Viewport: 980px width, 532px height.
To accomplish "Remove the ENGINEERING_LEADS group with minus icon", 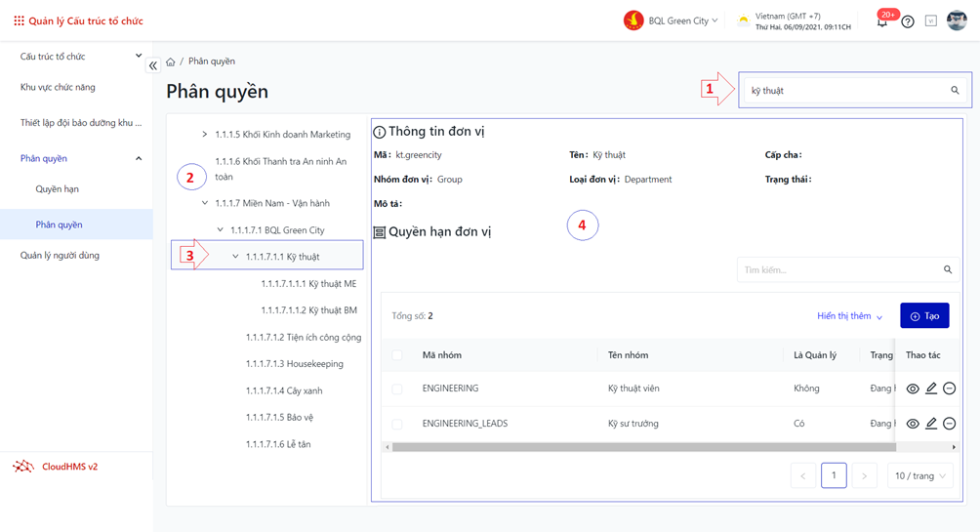I will point(949,424).
